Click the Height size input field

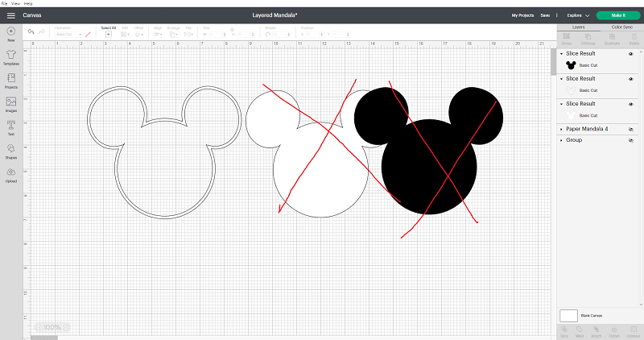coord(246,35)
